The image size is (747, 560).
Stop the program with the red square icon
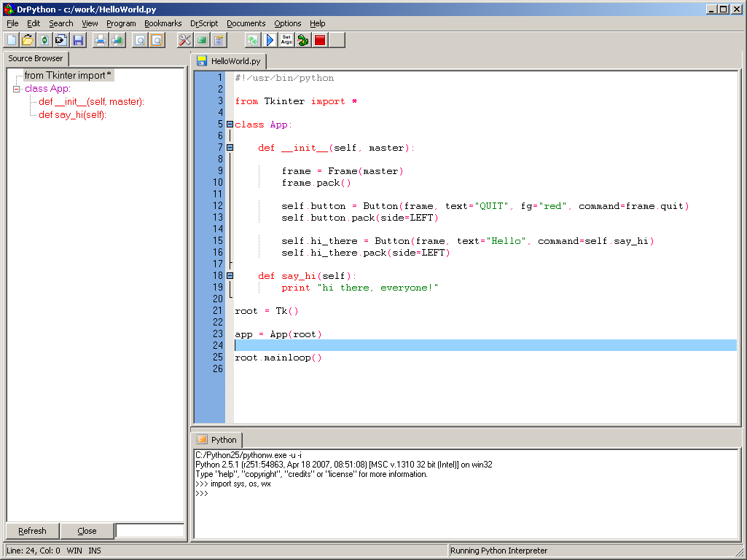[320, 40]
